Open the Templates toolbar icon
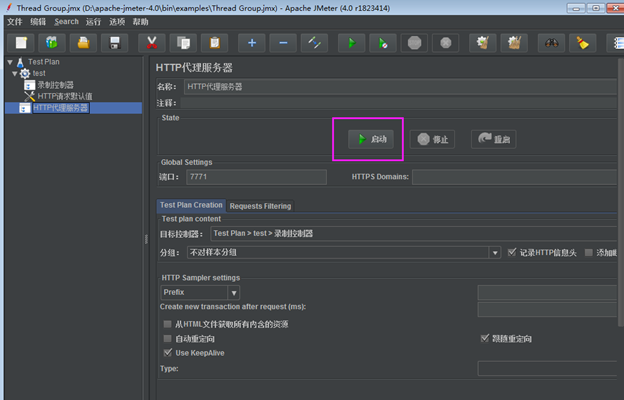The height and width of the screenshot is (400, 624). (52, 43)
